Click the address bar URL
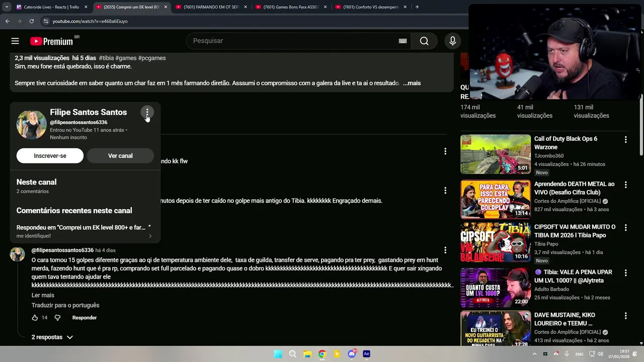This screenshot has width=644, height=362. click(x=90, y=21)
